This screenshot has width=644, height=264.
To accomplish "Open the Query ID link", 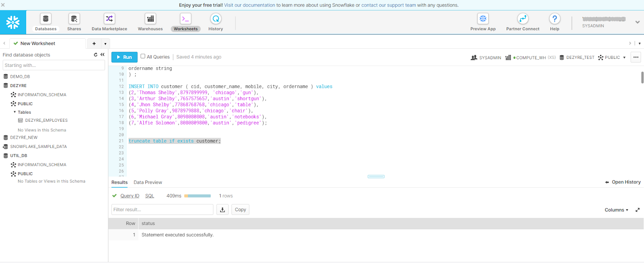I will (130, 196).
